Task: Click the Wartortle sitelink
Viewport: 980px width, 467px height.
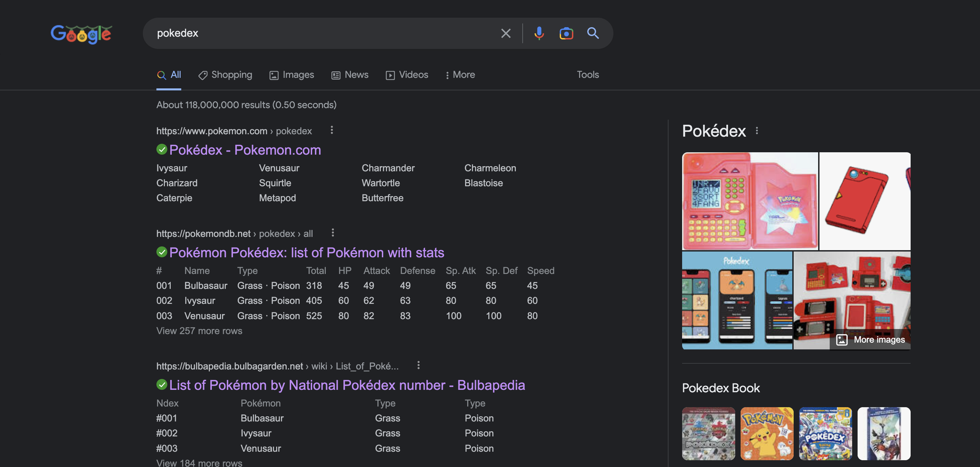Action: tap(381, 183)
